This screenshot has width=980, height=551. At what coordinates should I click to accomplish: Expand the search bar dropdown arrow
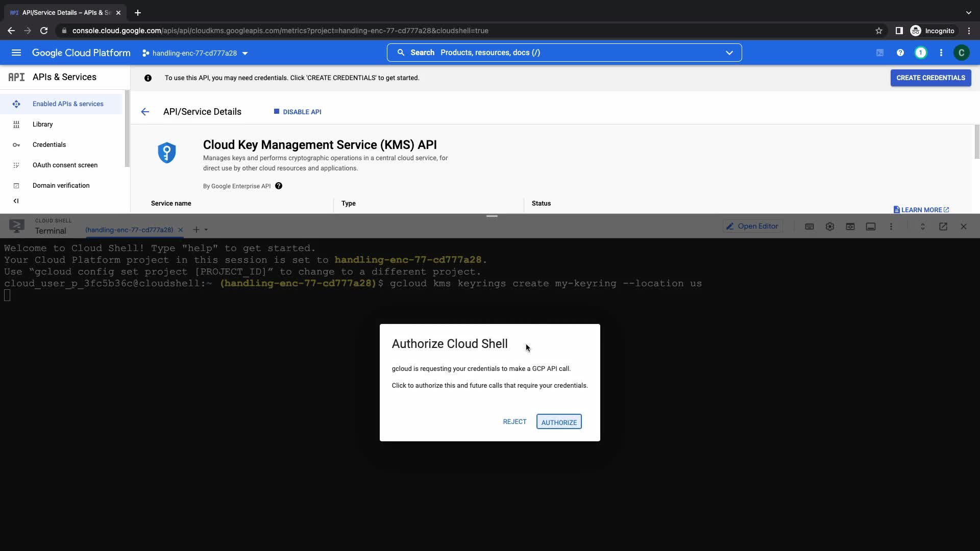pos(729,53)
